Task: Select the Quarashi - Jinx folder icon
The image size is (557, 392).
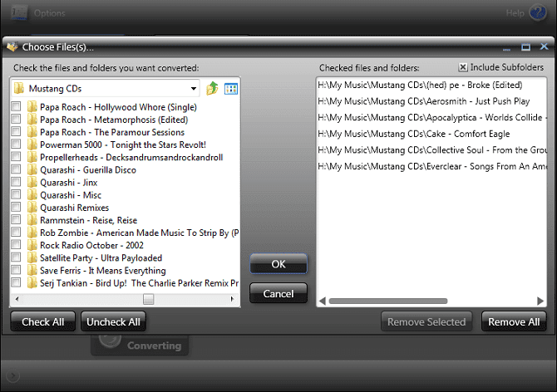Action: (x=32, y=183)
